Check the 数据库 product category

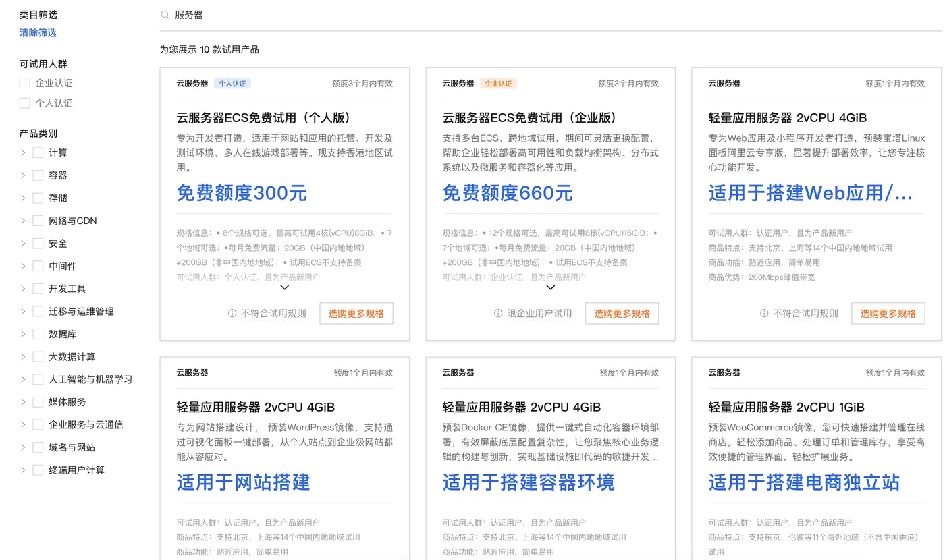click(38, 333)
